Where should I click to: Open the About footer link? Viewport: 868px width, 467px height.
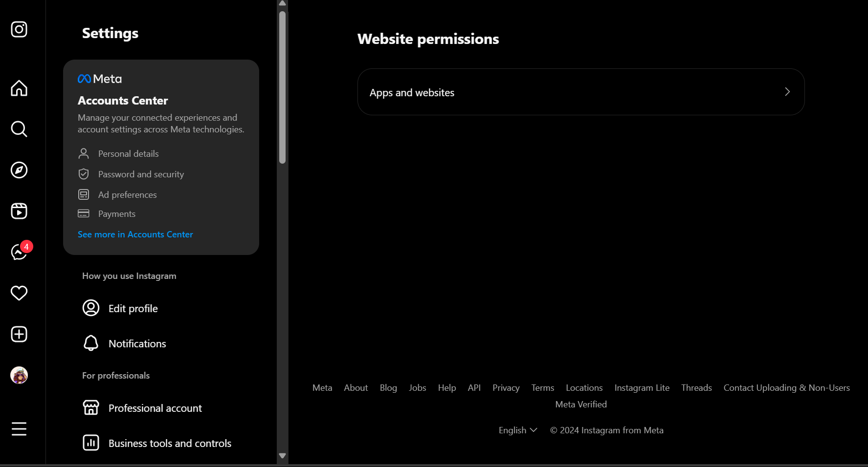[x=356, y=388]
